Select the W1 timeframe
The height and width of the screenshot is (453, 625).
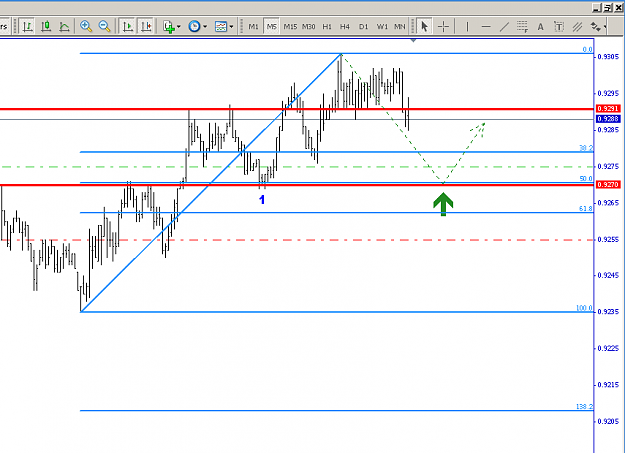(x=382, y=26)
